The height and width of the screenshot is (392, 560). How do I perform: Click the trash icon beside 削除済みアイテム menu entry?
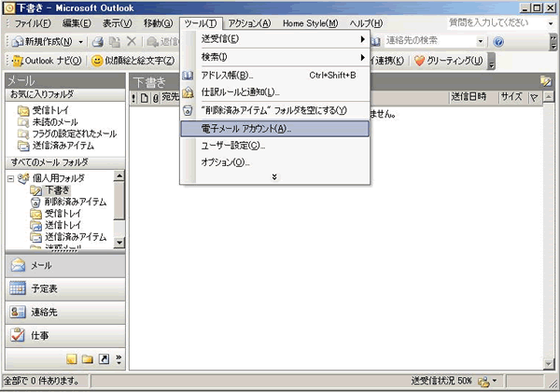click(188, 110)
